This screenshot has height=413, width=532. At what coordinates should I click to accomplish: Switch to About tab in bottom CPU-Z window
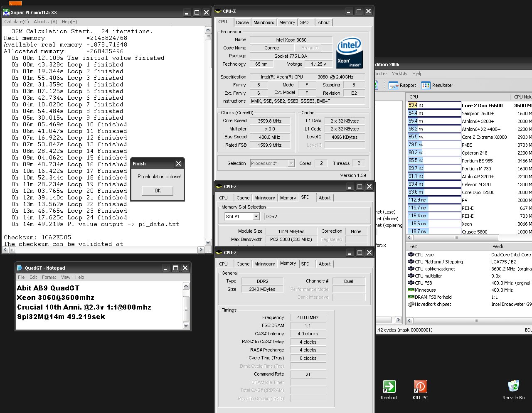click(x=325, y=264)
